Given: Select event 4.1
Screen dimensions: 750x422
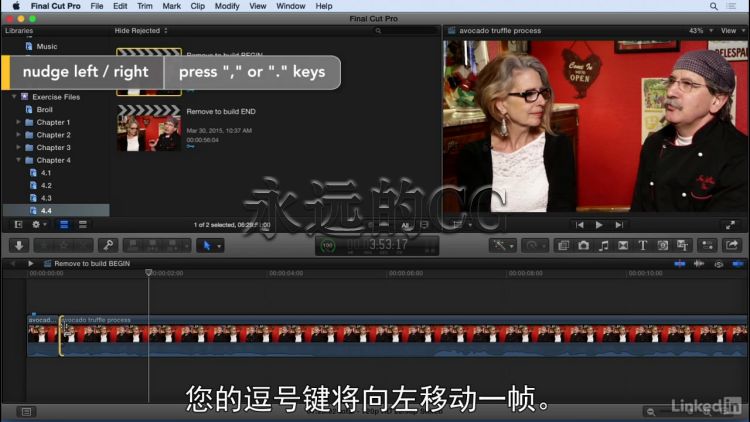Looking at the screenshot, I should pos(45,173).
